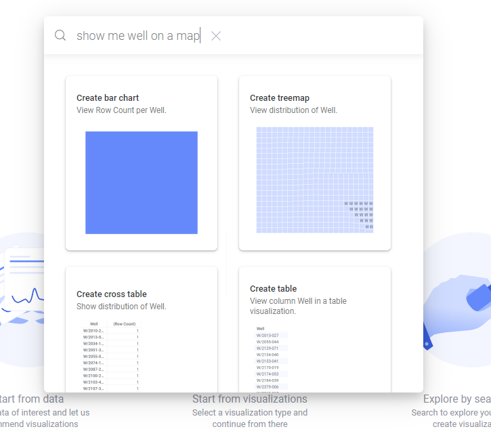
Task: Clear the search text with the X icon
Action: point(216,36)
